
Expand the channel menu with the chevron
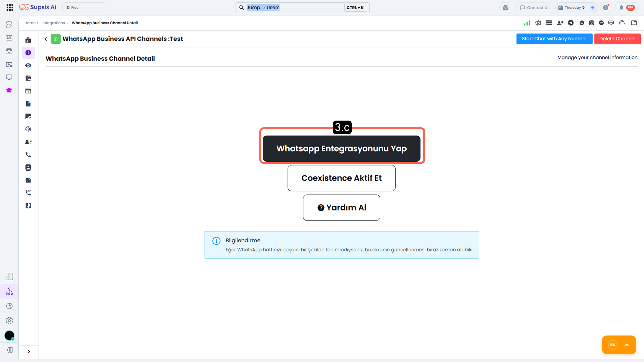(29, 352)
